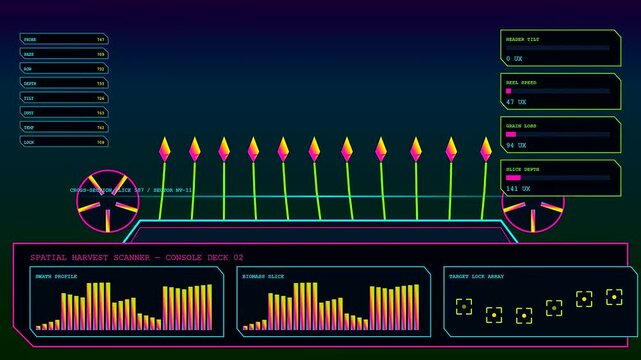Adjust the Reel Speed slider bar
641x360 pixels.
point(558,91)
